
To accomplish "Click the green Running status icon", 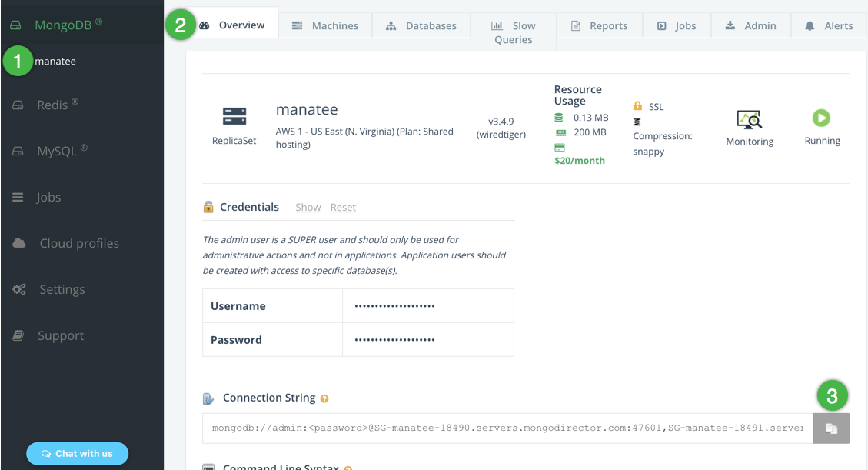I will pyautogui.click(x=821, y=118).
